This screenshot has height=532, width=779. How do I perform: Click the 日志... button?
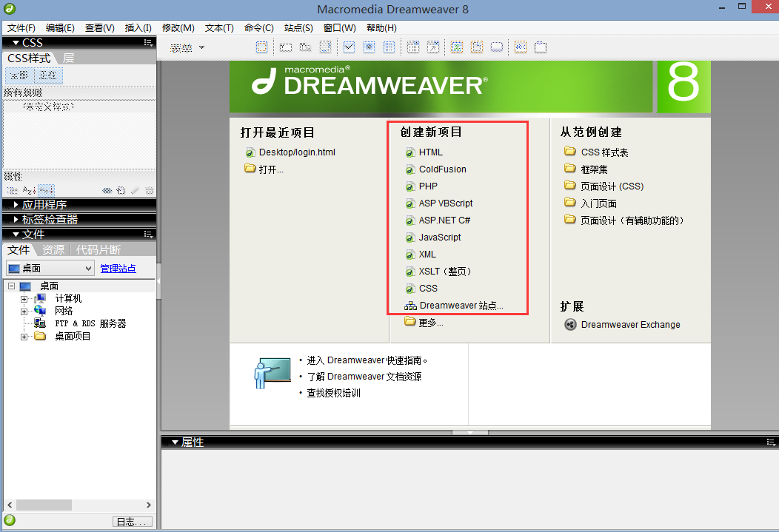point(133,522)
